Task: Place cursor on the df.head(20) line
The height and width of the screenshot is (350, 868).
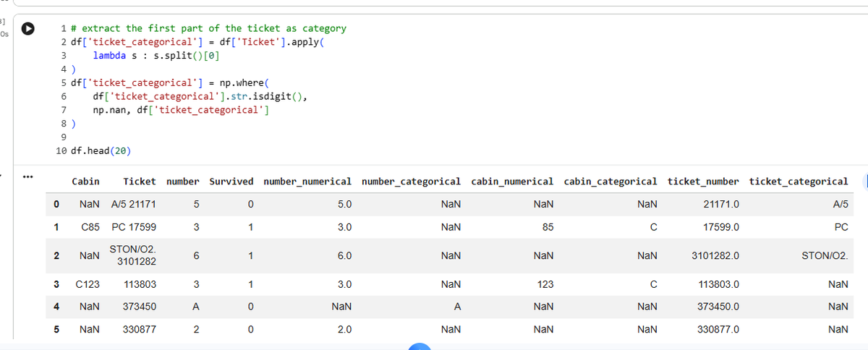Action: tap(101, 151)
